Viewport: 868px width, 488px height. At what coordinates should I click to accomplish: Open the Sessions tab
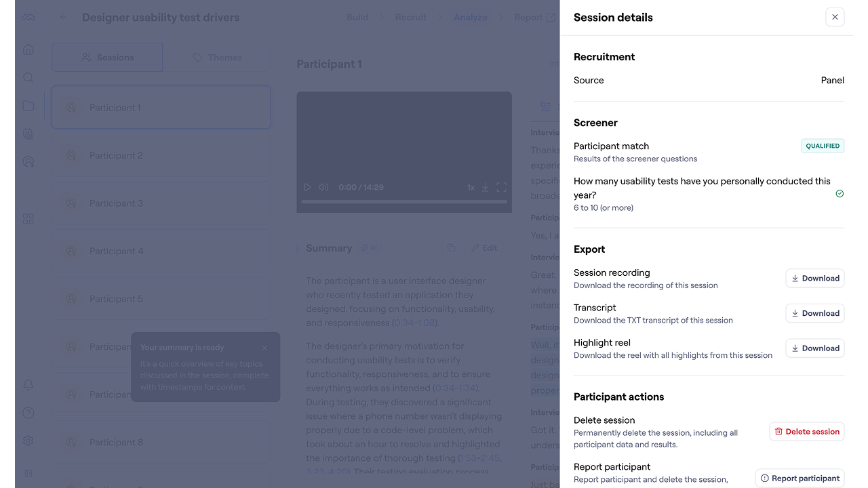point(107,58)
